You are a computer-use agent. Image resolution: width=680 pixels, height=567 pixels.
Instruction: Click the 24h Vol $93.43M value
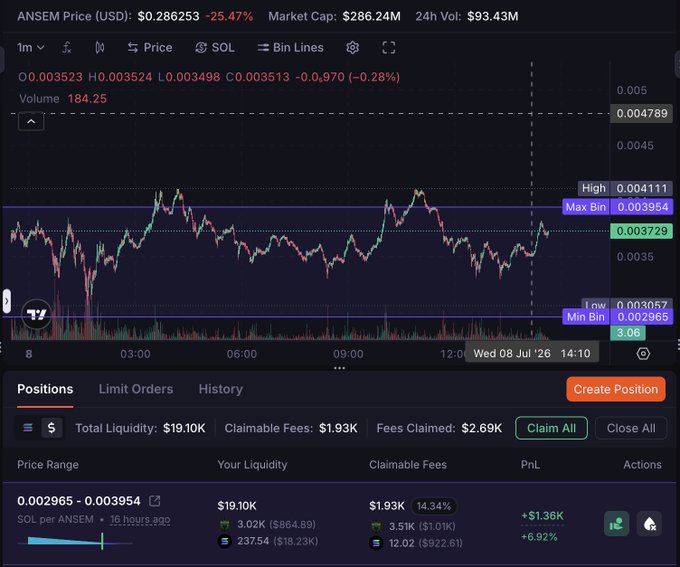493,16
